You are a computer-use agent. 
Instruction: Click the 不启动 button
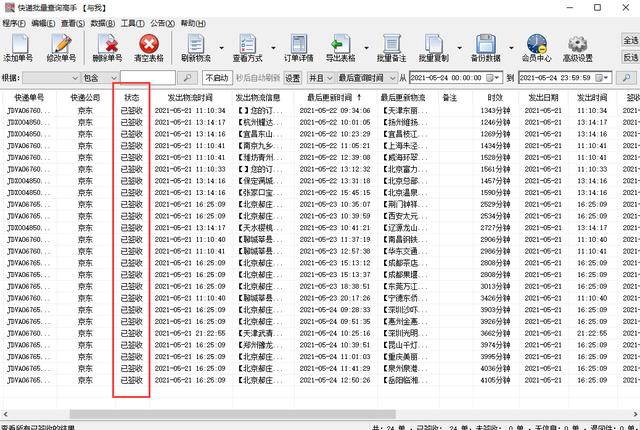(x=217, y=78)
